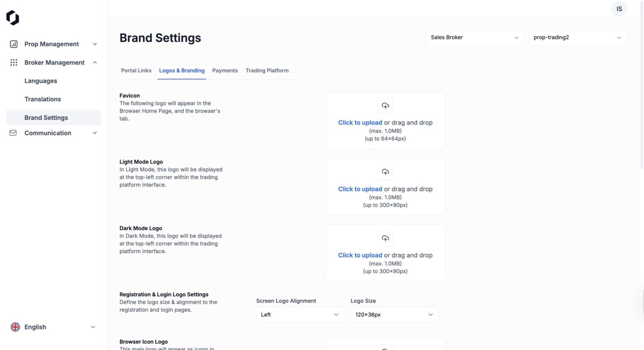Open the prop-trading2 dropdown
Viewport: 644px width, 350px height.
577,37
